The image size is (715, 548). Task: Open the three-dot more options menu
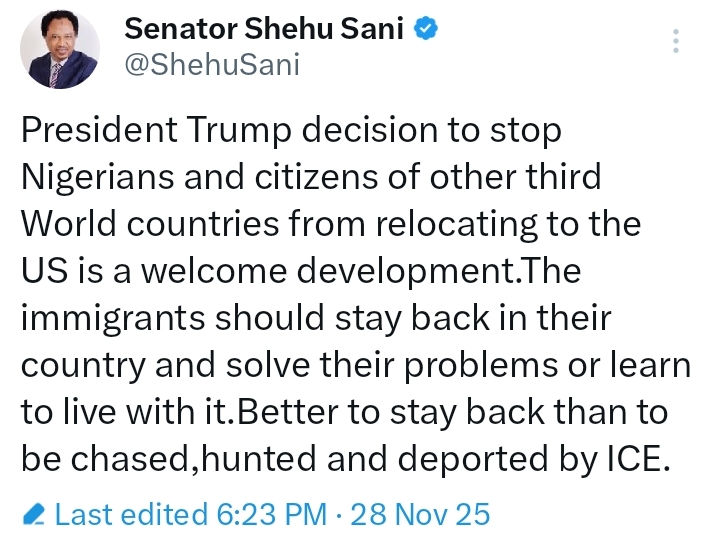(676, 41)
